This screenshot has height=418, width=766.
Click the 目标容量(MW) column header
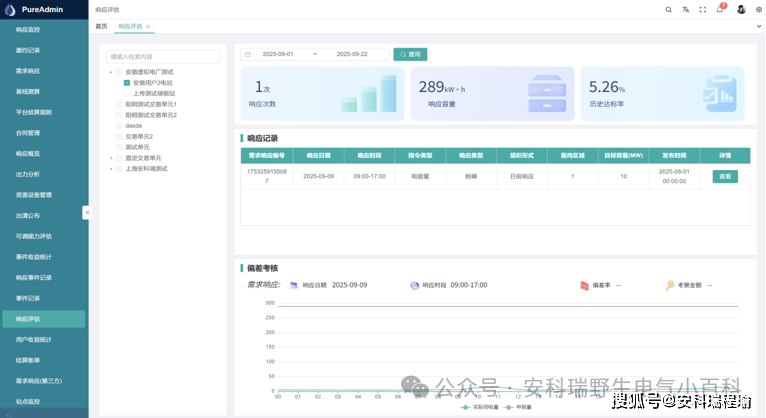(623, 156)
